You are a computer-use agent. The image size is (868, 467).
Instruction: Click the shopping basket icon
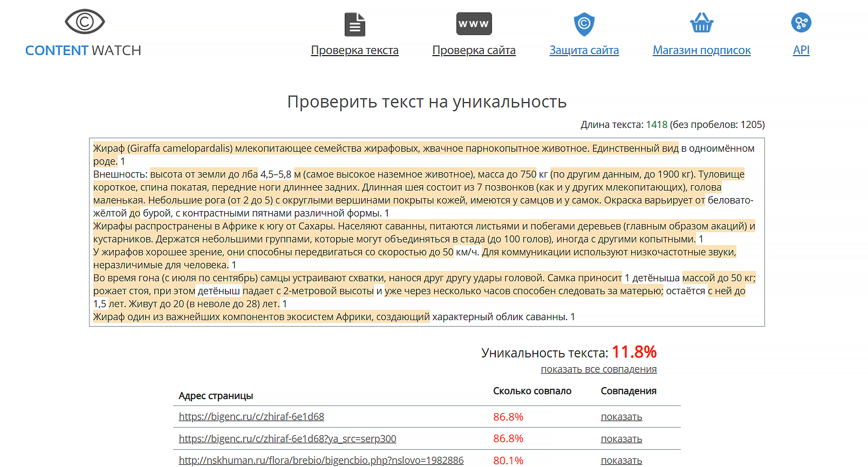tap(701, 23)
